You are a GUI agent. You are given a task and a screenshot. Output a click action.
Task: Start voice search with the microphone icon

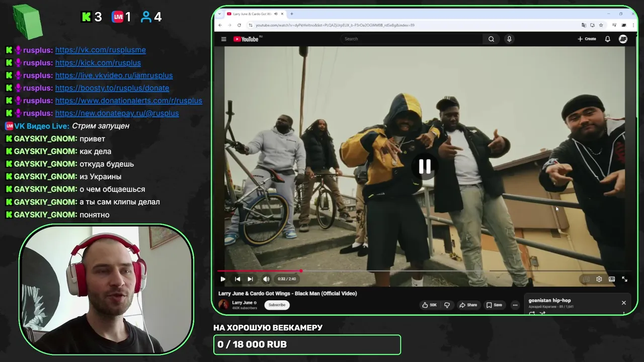pos(509,39)
